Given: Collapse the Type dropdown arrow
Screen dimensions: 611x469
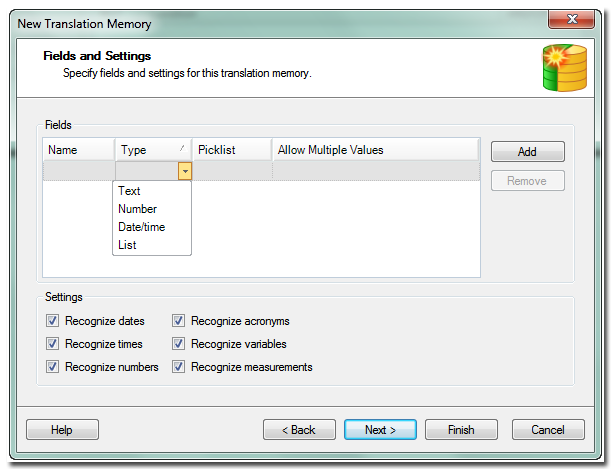Looking at the screenshot, I should point(185,172).
